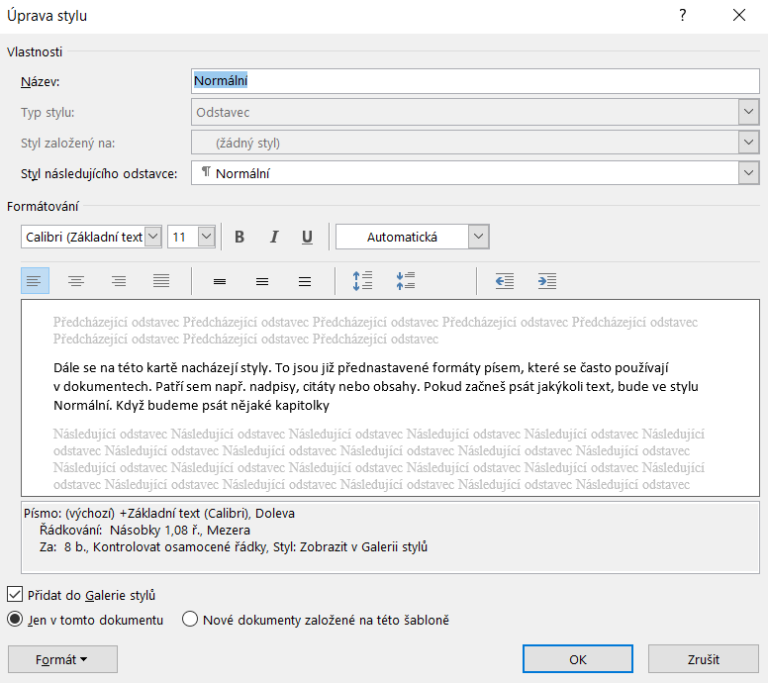Set single line spacing
Image resolution: width=768 pixels, height=683 pixels.
pos(220,281)
